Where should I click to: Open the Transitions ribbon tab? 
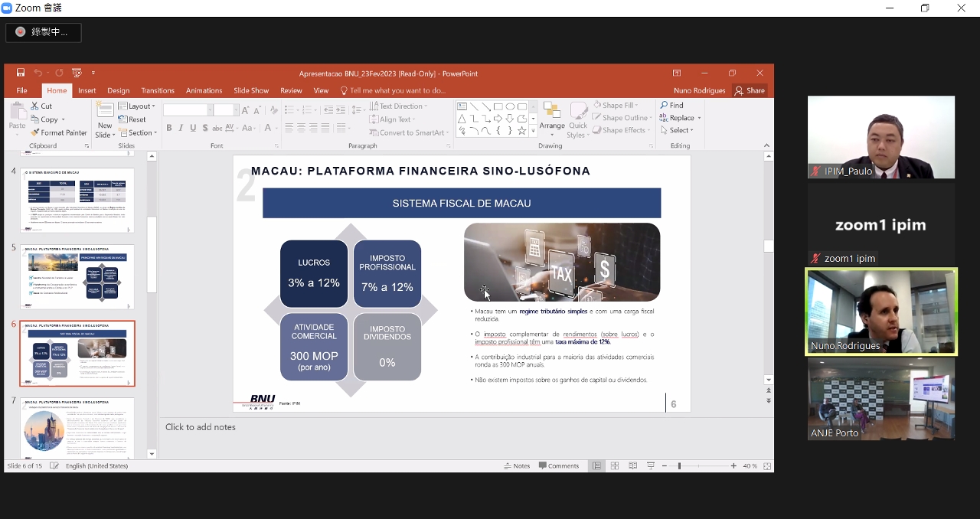coord(158,90)
